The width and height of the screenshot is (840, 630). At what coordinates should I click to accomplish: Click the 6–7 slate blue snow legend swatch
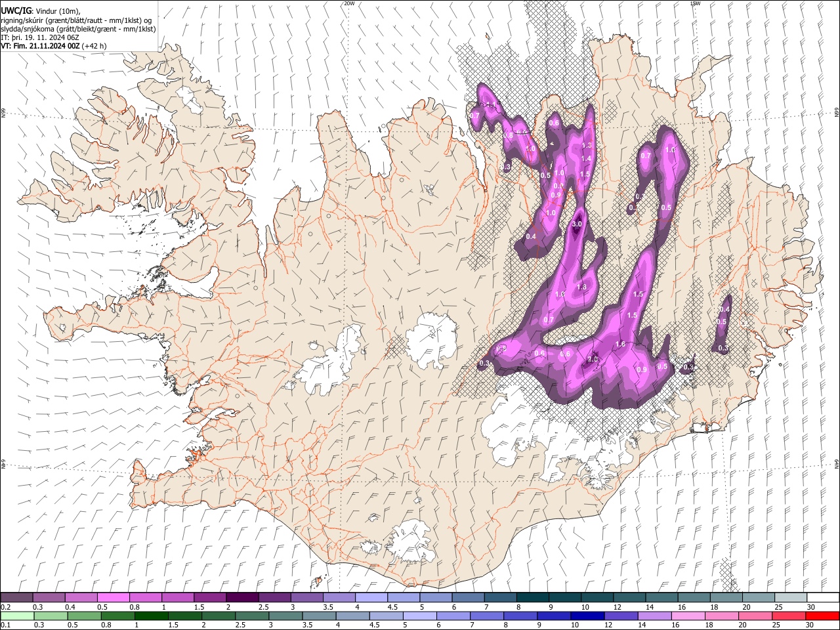click(x=467, y=598)
